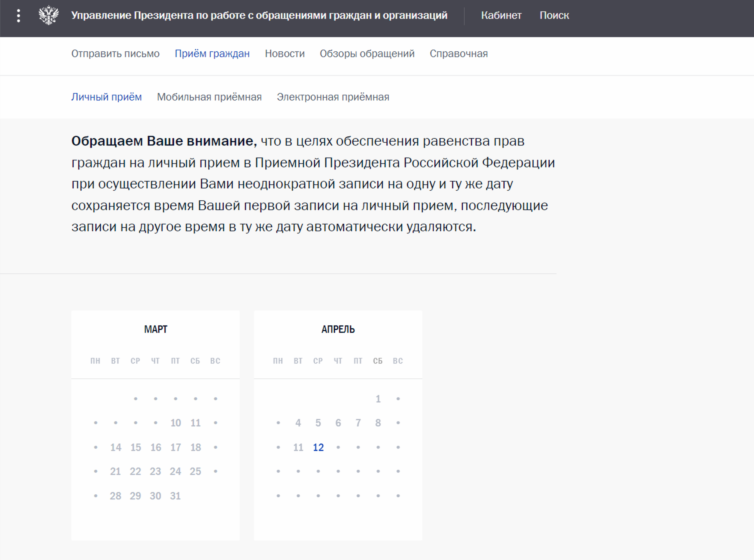Click date 4 in Апрель calendar
Viewport: 754px width, 560px height.
pos(298,423)
